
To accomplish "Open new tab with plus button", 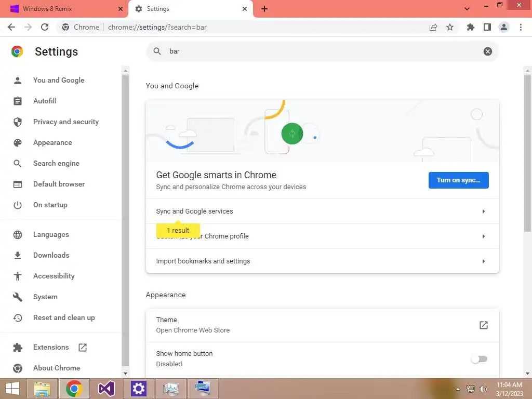I will [264, 9].
